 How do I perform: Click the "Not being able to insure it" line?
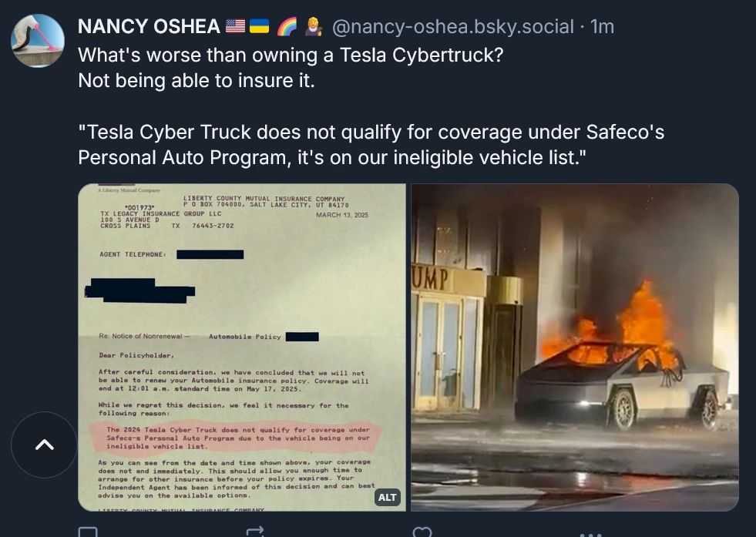pos(197,80)
